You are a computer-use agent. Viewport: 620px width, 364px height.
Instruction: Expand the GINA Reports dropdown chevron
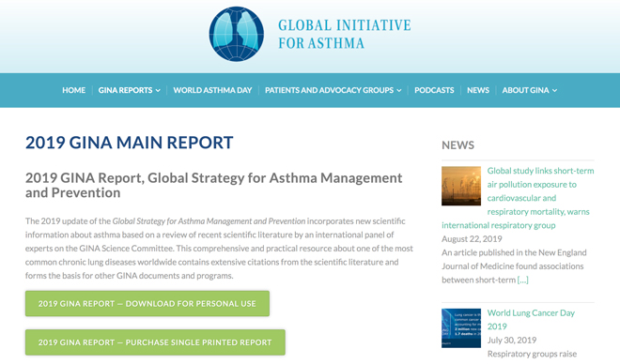tap(158, 90)
